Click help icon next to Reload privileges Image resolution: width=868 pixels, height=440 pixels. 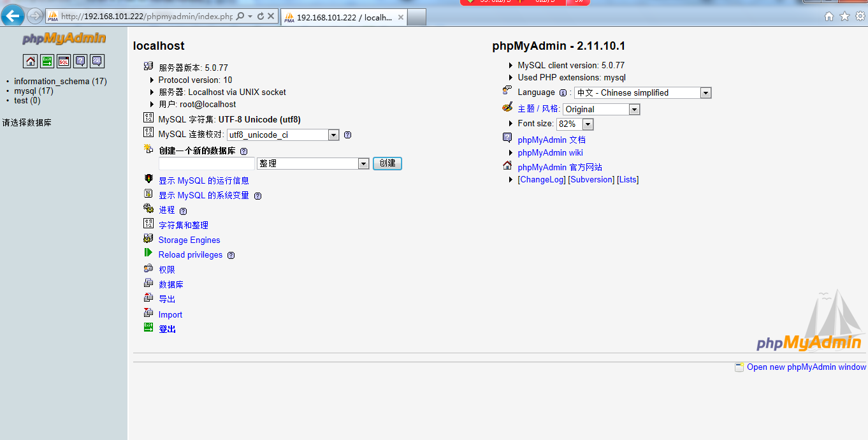tap(231, 255)
